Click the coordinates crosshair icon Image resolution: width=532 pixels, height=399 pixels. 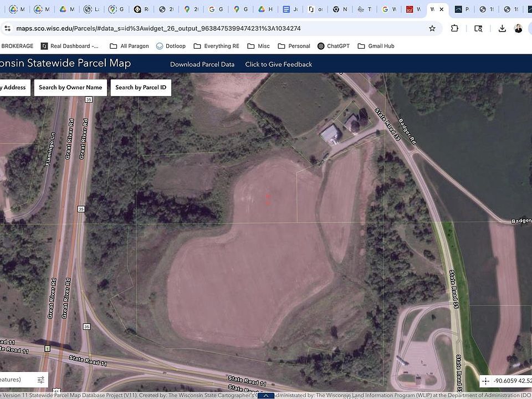coord(485,381)
